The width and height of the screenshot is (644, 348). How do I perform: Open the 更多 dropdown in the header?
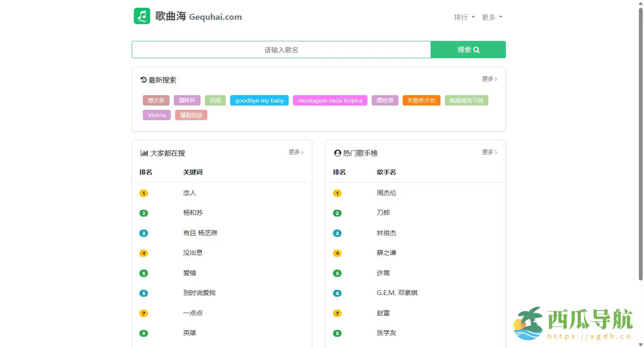(492, 17)
